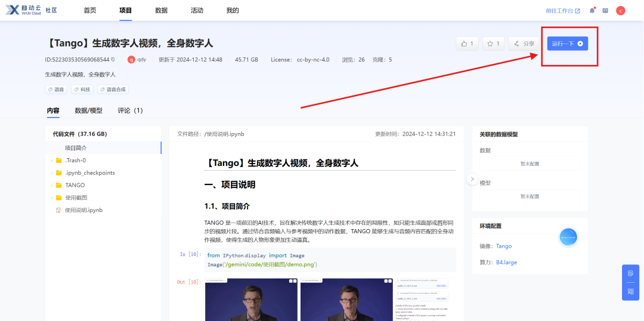Click the 分享 share button
This screenshot has height=321, width=644.
coord(524,44)
